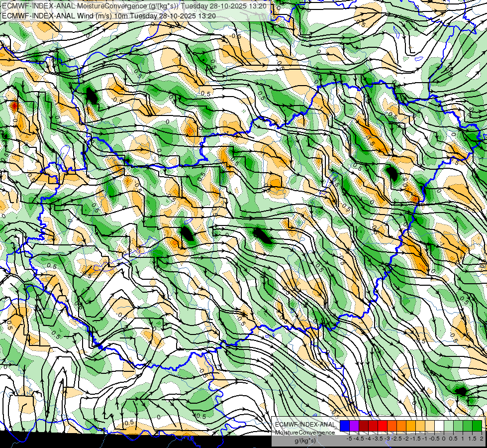Viewport: 487px width, 448px height.
Task: Click the -4.5 tick label on the colorbar
Action: (x=359, y=439)
